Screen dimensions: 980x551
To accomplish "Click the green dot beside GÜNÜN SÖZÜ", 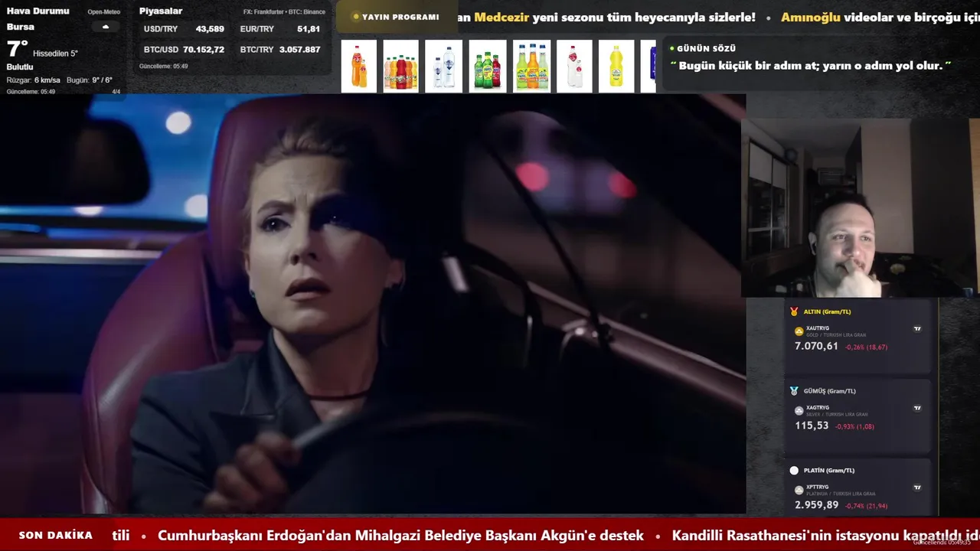I will [671, 48].
